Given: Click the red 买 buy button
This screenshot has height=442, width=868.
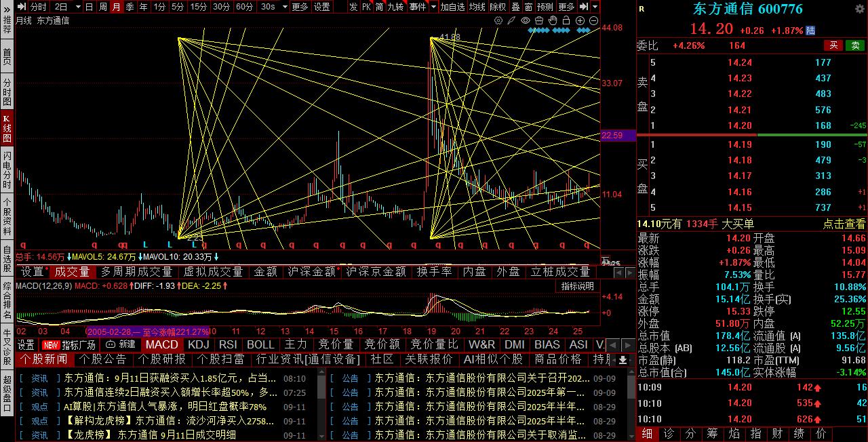Looking at the screenshot, I should (833, 45).
